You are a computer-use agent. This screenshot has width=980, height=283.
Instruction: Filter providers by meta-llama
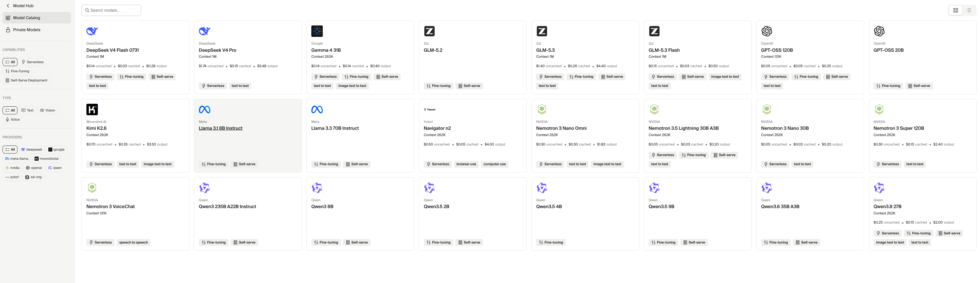coord(17,158)
